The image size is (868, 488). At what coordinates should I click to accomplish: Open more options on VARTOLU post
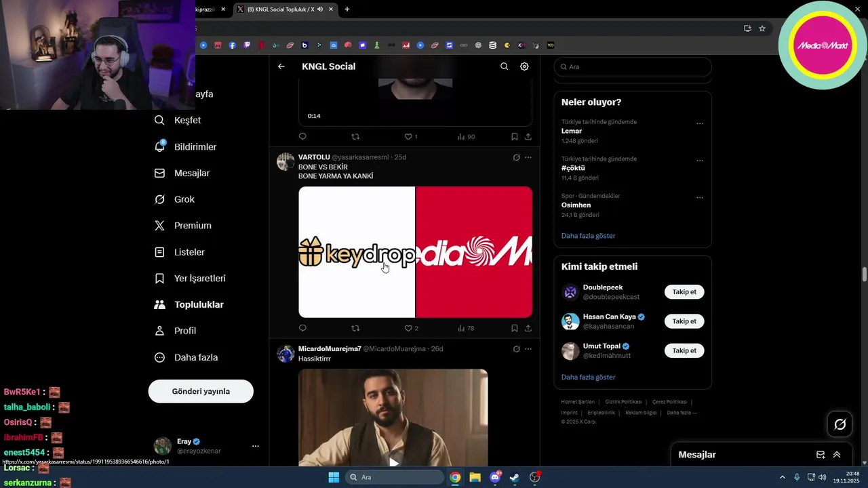click(x=528, y=157)
